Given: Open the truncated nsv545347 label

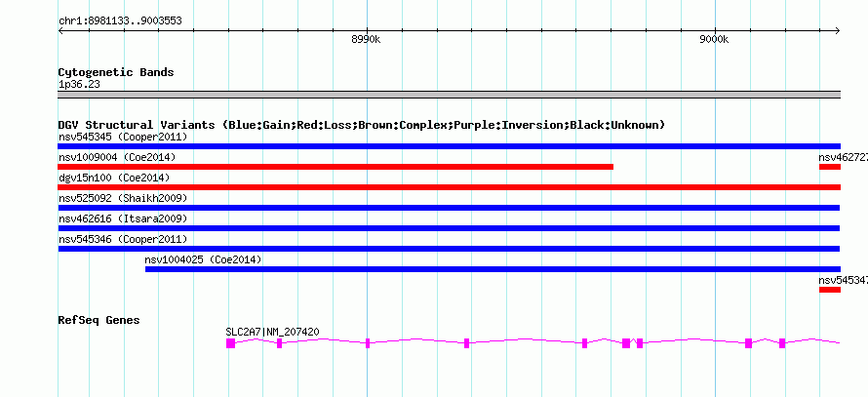Looking at the screenshot, I should tap(843, 280).
